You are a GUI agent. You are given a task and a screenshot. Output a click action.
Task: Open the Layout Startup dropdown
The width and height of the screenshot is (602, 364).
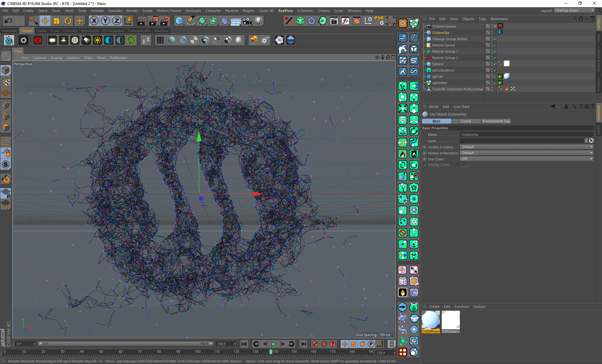point(574,10)
